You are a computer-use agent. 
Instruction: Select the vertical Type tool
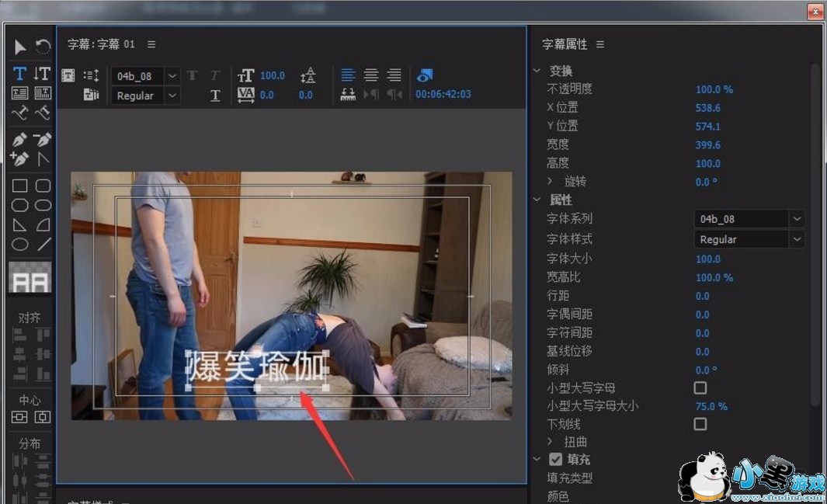click(43, 74)
